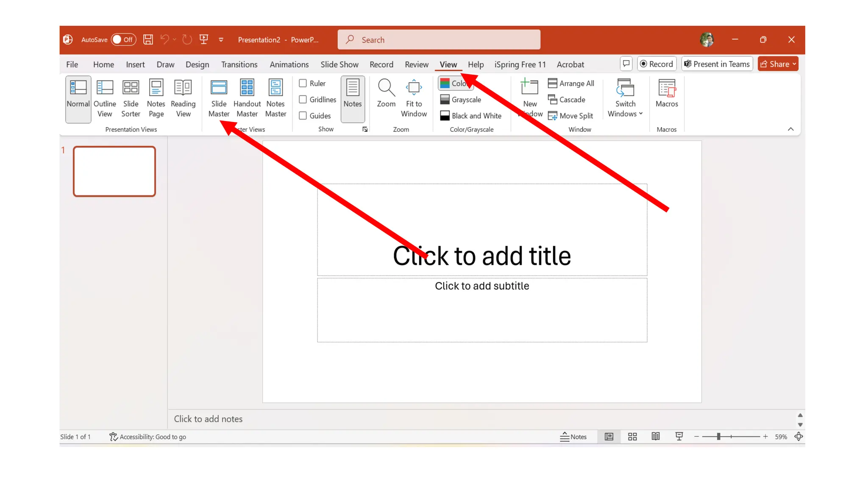Select slide 1 thumbnail
Viewport: 868px width, 488px height.
click(x=114, y=172)
